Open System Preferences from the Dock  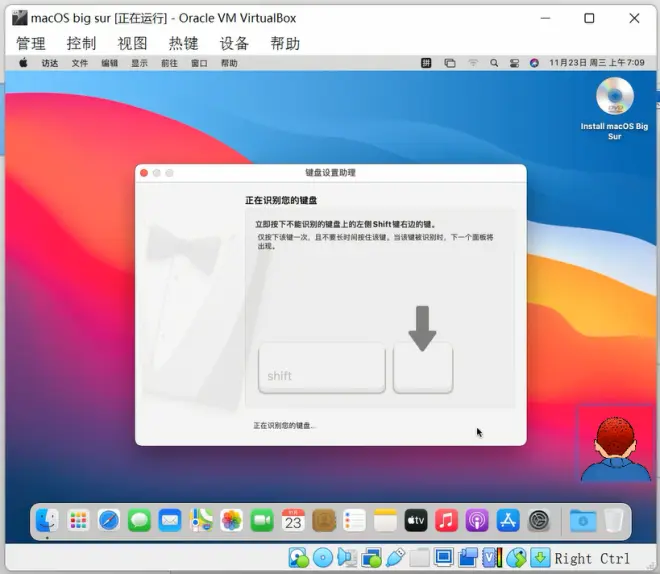pyautogui.click(x=539, y=521)
